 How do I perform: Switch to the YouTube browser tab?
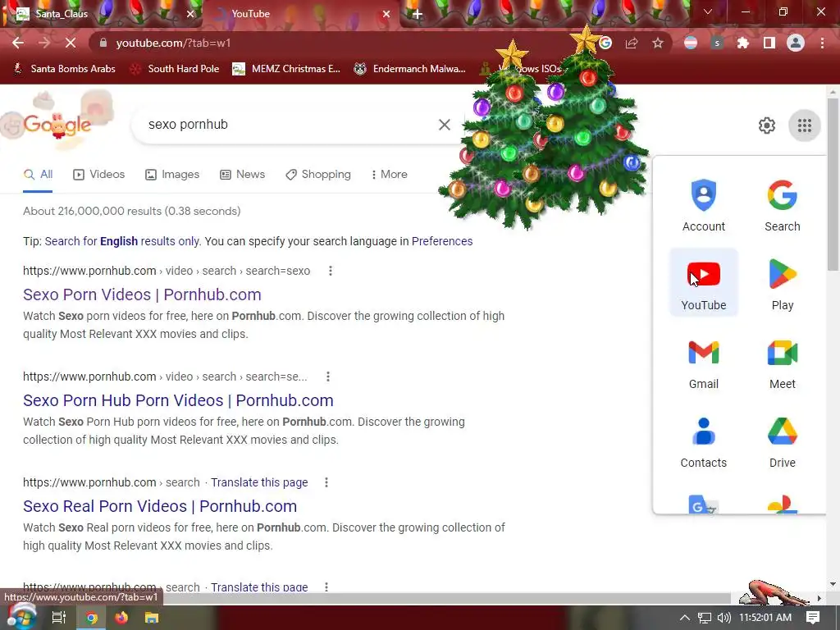click(300, 14)
